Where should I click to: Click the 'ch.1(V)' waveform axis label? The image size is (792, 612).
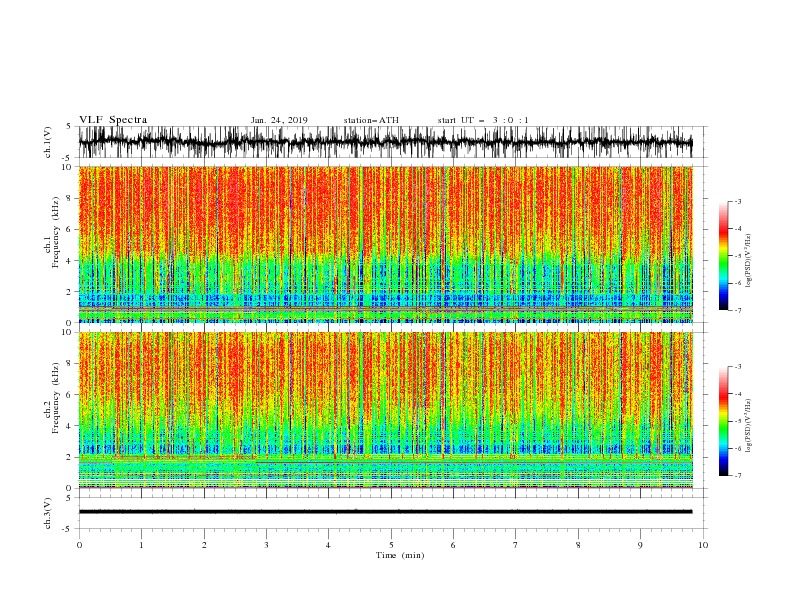point(48,142)
